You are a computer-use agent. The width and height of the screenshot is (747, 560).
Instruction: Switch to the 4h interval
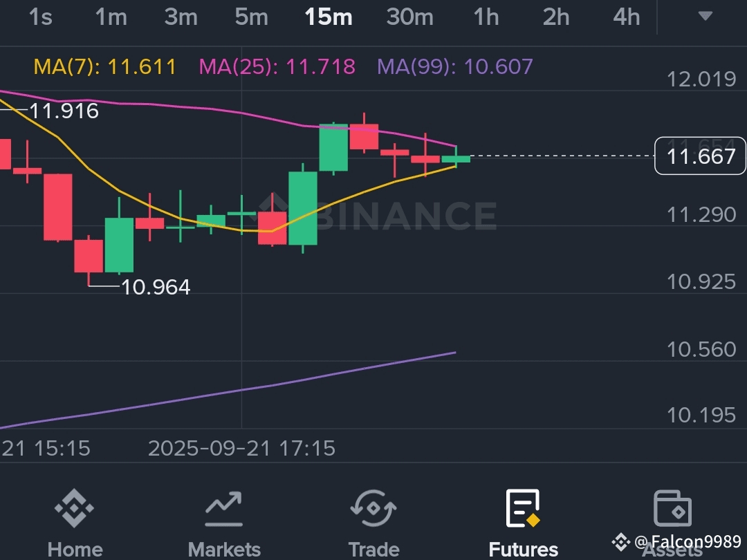(x=627, y=17)
